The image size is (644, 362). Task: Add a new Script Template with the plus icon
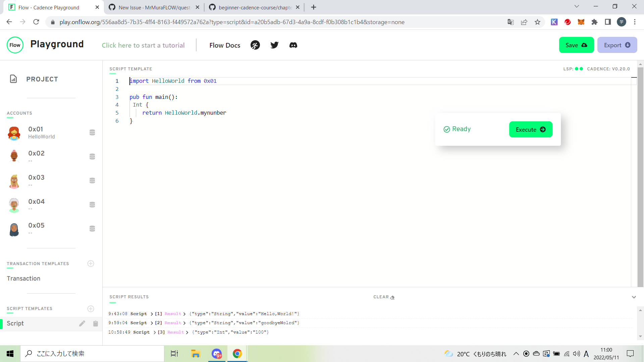coord(91,309)
